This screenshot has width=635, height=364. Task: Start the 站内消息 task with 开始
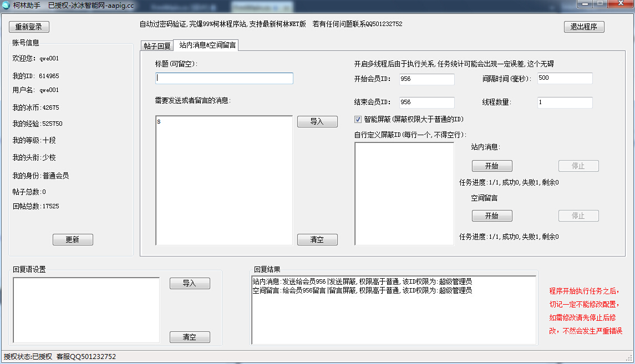click(x=492, y=166)
